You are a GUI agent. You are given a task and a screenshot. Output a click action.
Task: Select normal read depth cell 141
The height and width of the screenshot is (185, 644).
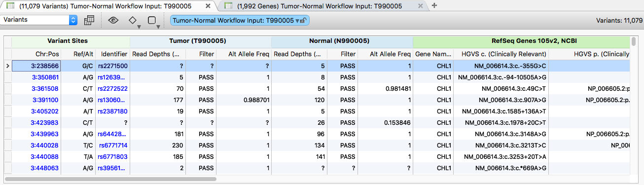[299, 157]
